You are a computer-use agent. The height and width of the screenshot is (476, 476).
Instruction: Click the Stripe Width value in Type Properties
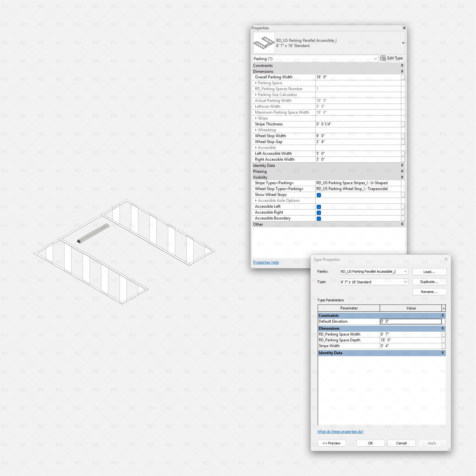pyautogui.click(x=410, y=346)
